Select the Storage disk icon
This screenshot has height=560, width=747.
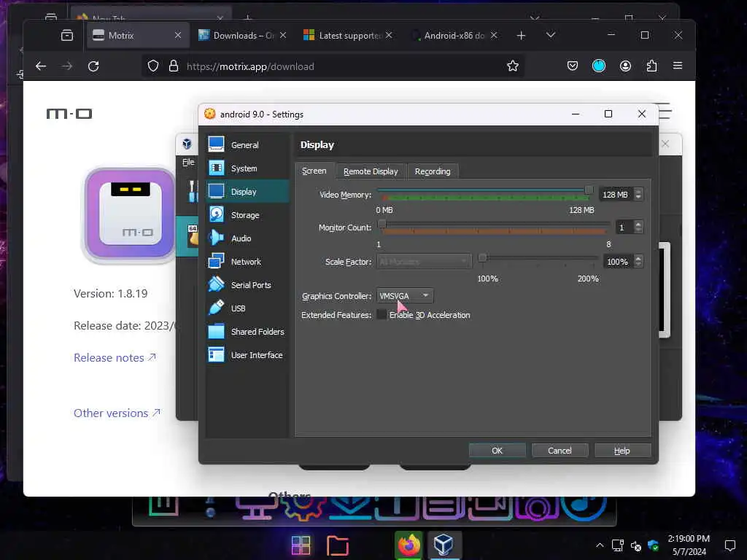[x=216, y=215]
